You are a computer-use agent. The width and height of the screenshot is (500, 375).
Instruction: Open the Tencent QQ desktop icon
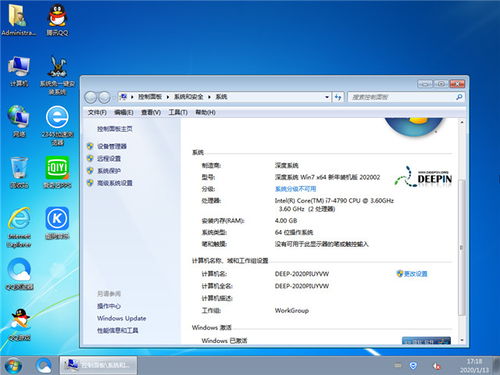(57, 20)
